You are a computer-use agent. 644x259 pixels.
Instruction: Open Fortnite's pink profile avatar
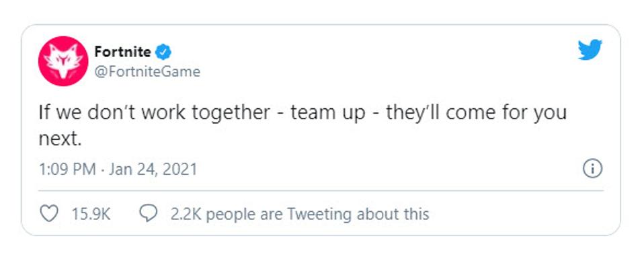pos(63,61)
